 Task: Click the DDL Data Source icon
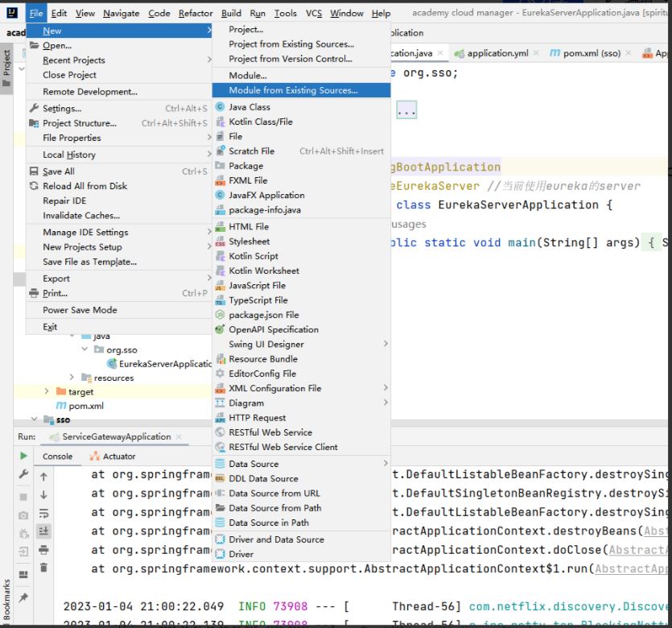coord(220,478)
